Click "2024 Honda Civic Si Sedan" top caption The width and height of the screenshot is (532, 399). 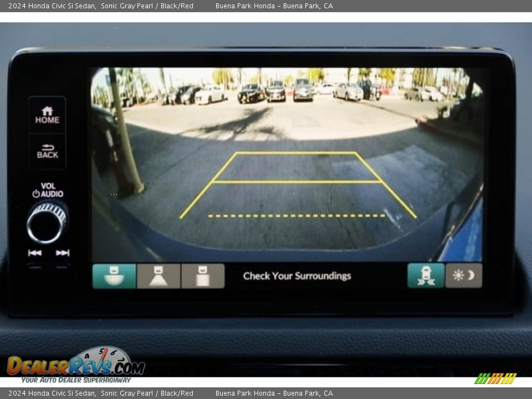coord(52,6)
